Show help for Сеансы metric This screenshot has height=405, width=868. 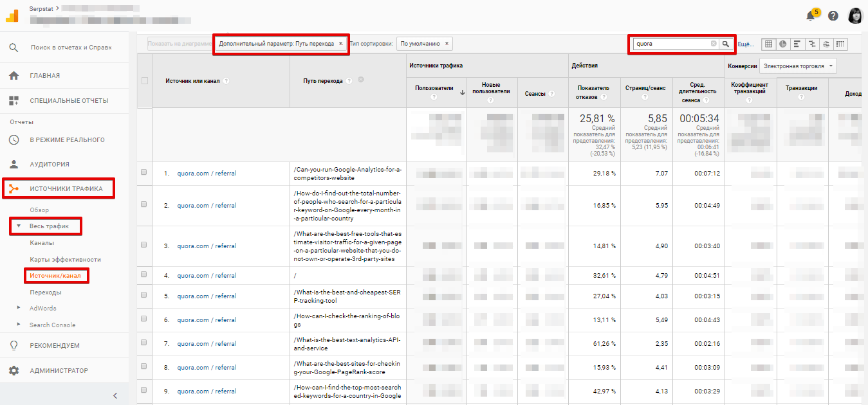coord(551,94)
